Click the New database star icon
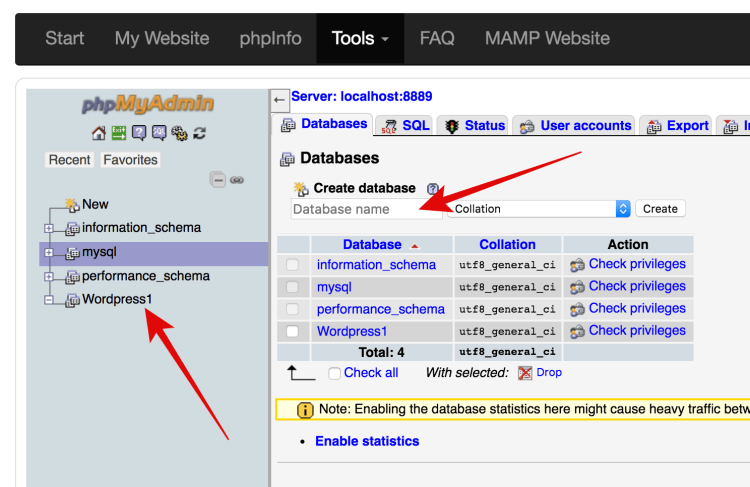 (72, 205)
